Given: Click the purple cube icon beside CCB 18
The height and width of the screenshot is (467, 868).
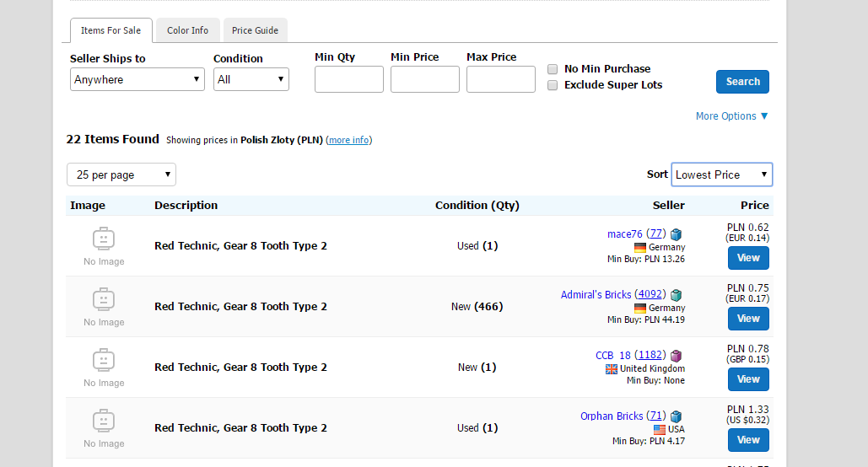Looking at the screenshot, I should (x=676, y=356).
